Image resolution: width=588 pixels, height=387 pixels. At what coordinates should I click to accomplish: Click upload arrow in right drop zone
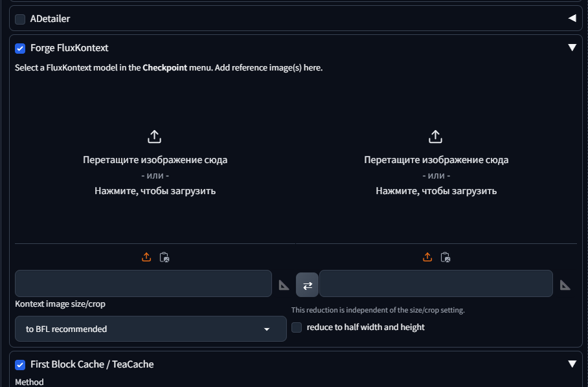(435, 137)
